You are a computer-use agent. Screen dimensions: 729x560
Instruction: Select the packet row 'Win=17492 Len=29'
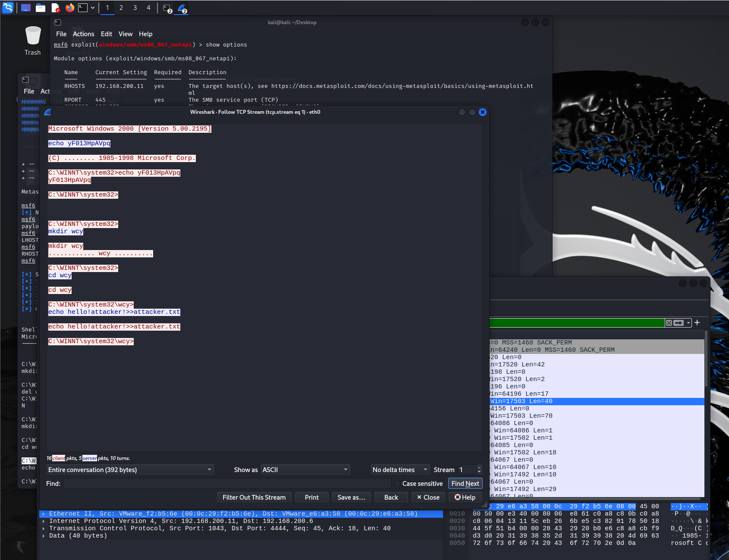point(597,489)
